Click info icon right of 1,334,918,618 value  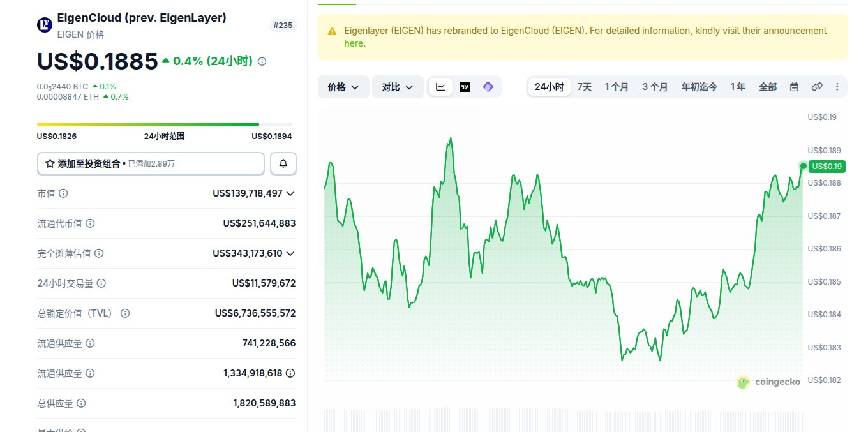pyautogui.click(x=290, y=373)
